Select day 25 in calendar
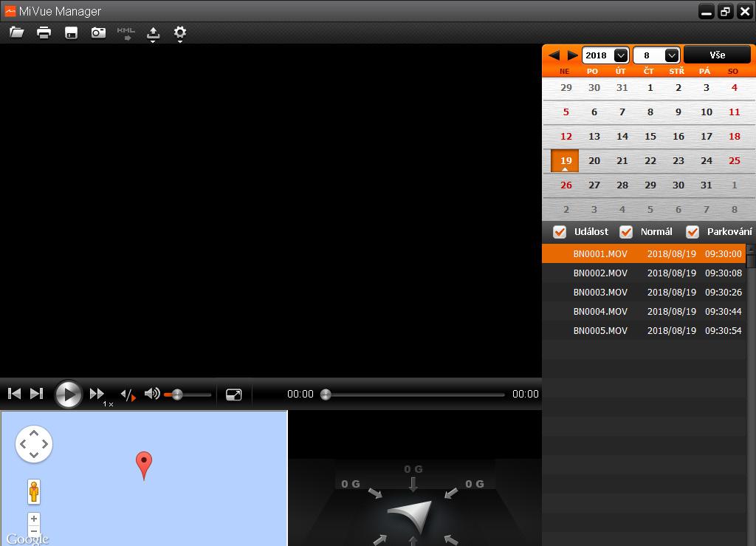This screenshot has width=756, height=546. coord(735,160)
